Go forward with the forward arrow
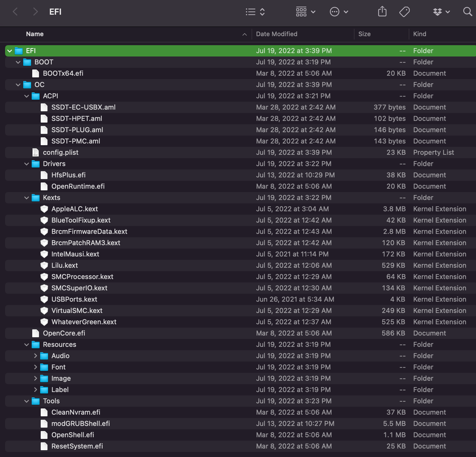Viewport: 476px width, 457px height. (x=35, y=12)
